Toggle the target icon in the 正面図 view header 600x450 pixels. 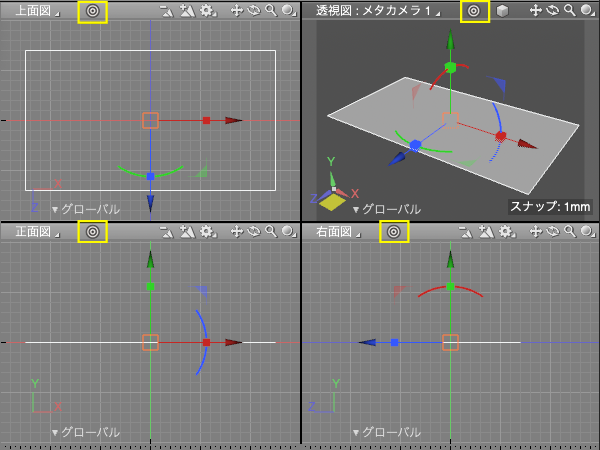pyautogui.click(x=93, y=232)
